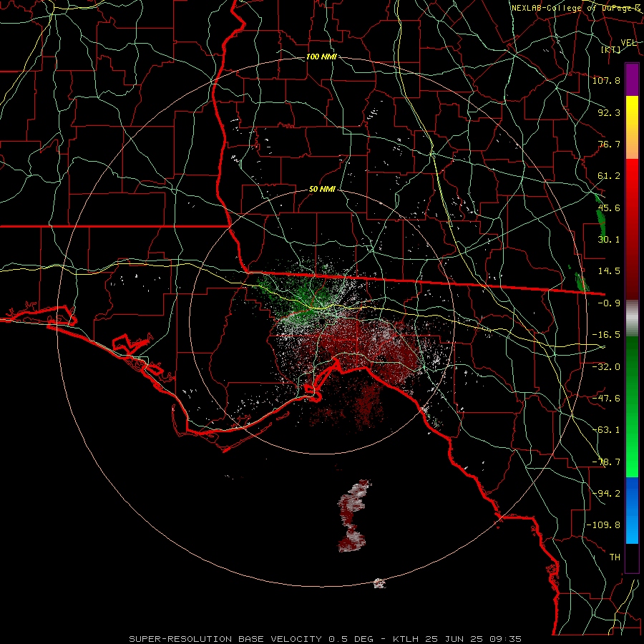Click the -16.5 velocity scale value
This screenshot has width=644, height=644.
click(x=606, y=335)
